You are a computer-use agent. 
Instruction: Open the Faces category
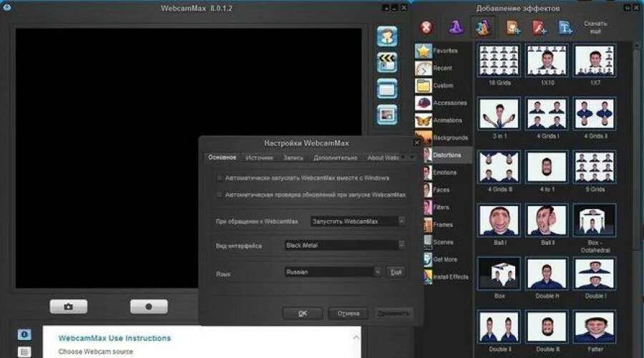point(448,190)
